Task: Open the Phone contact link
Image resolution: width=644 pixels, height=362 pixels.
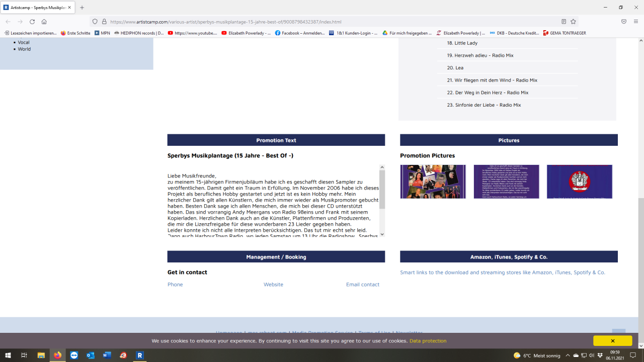Action: coord(175,285)
